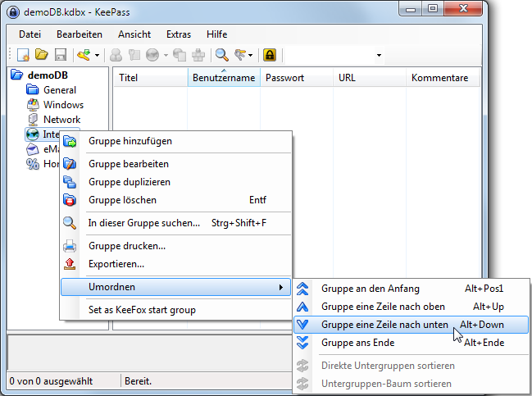The width and height of the screenshot is (532, 396).
Task: Expand the Show entries dropdown arrow
Action: (x=251, y=56)
